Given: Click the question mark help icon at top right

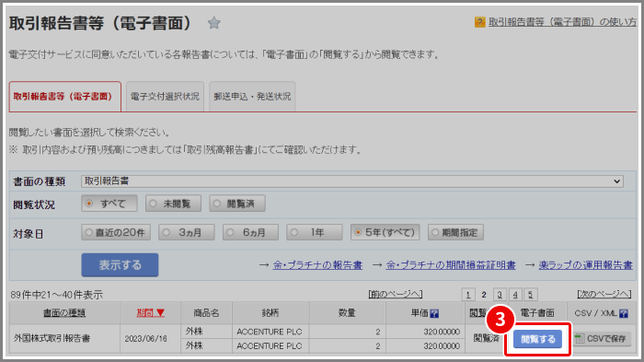Looking at the screenshot, I should click(479, 22).
